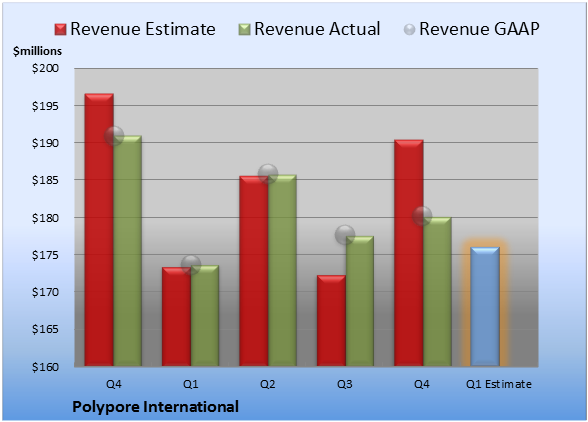Click the red Revenue Estimate legend swatch

(x=60, y=30)
